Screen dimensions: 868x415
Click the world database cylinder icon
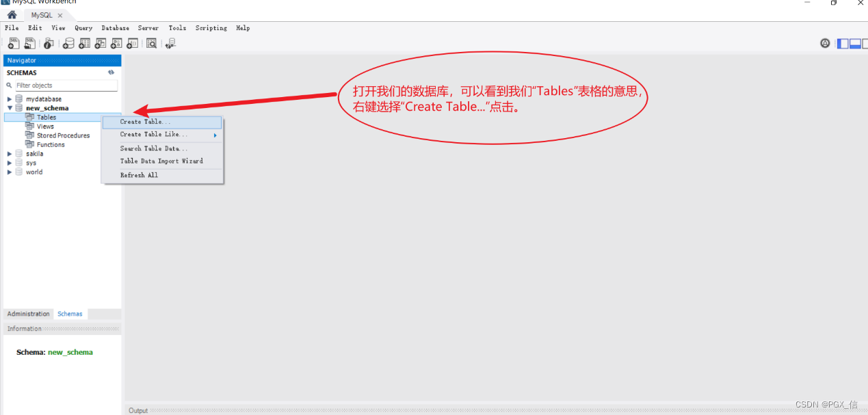[x=19, y=172]
